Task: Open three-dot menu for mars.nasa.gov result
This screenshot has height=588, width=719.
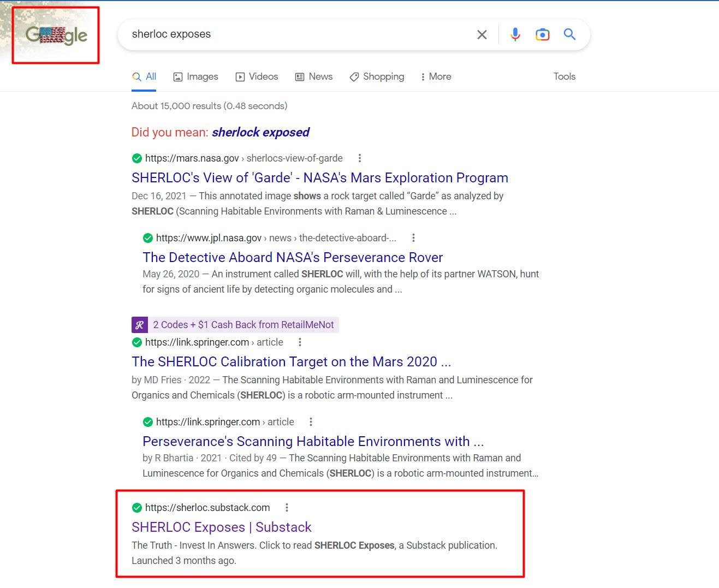Action: tap(359, 158)
